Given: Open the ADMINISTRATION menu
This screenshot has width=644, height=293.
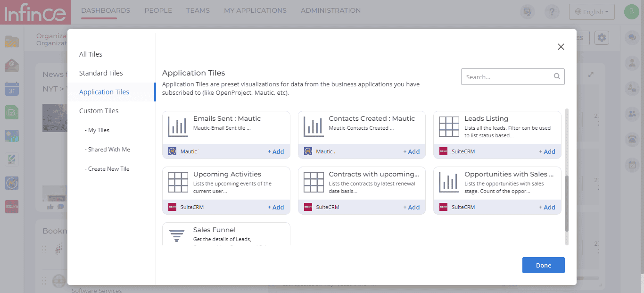Looking at the screenshot, I should pos(330,10).
